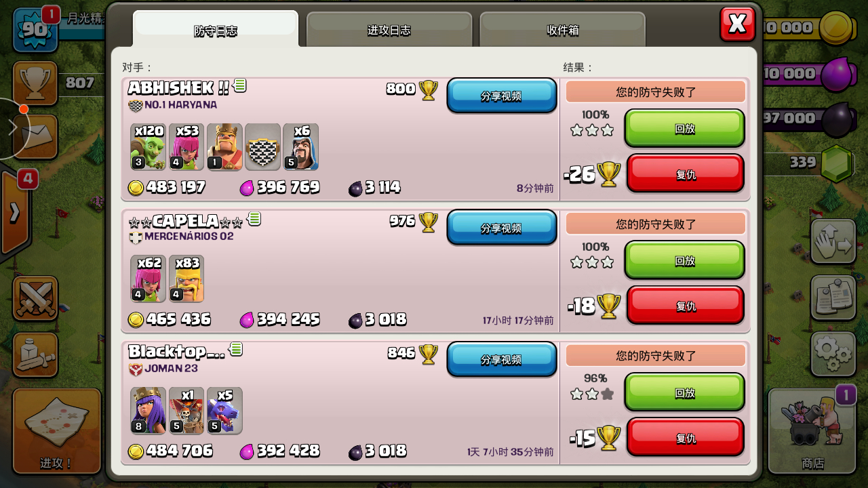Viewport: 868px width, 488px height.
Task: Tap the attack map button
Action: click(x=56, y=431)
